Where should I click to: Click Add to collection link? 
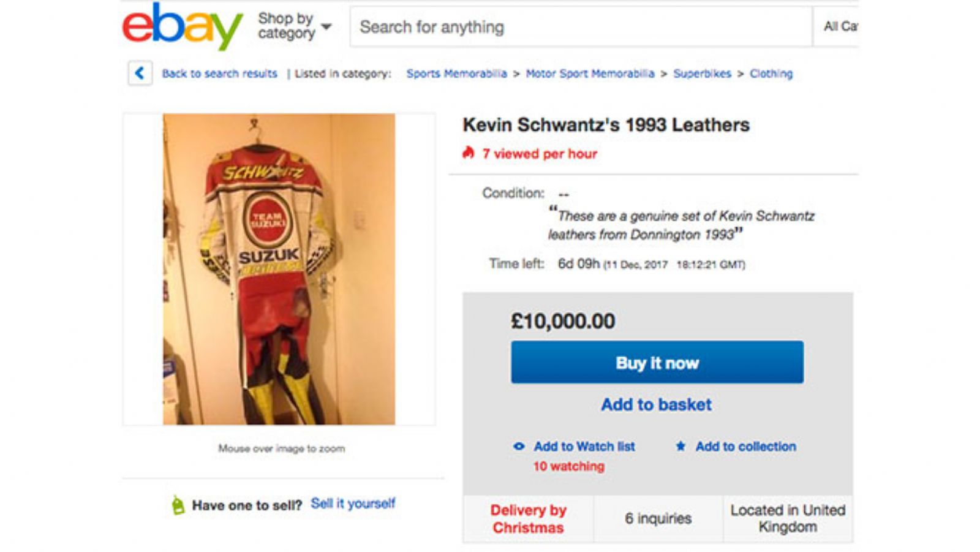[745, 447]
